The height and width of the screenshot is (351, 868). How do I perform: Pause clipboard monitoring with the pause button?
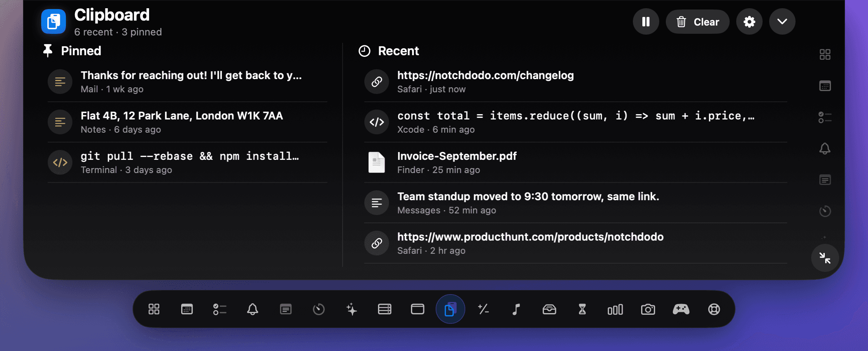pyautogui.click(x=646, y=21)
